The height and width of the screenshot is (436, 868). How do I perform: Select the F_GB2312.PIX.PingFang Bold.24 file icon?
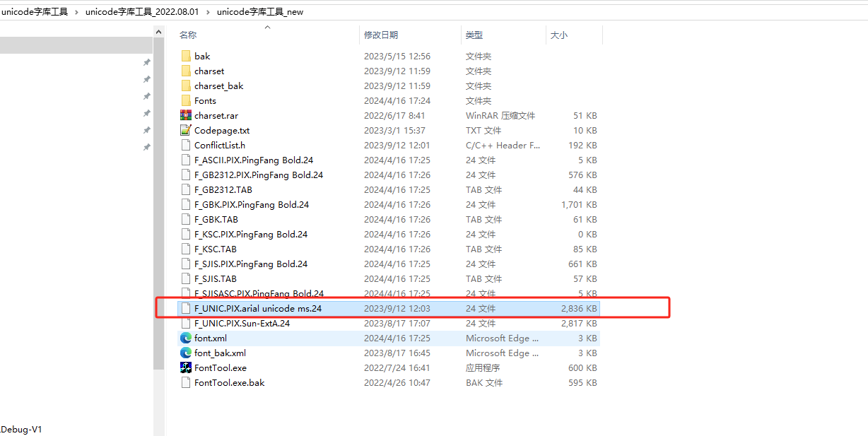186,175
